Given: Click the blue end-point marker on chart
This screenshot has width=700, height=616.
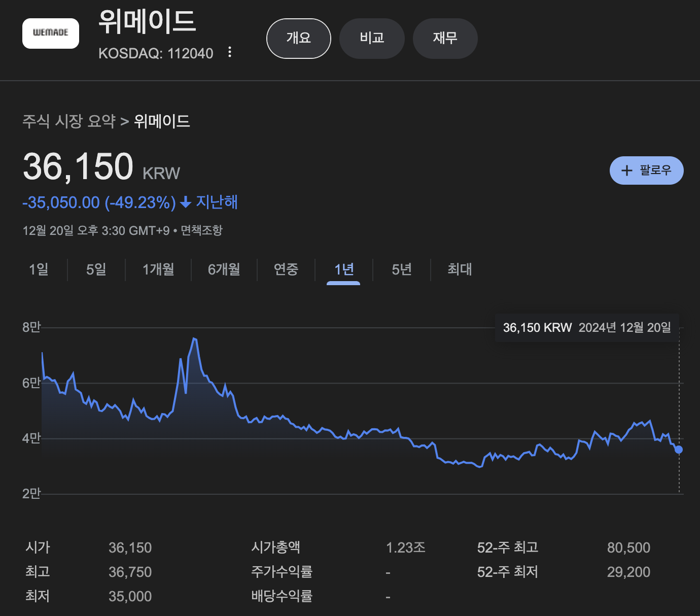Looking at the screenshot, I should click(x=679, y=450).
